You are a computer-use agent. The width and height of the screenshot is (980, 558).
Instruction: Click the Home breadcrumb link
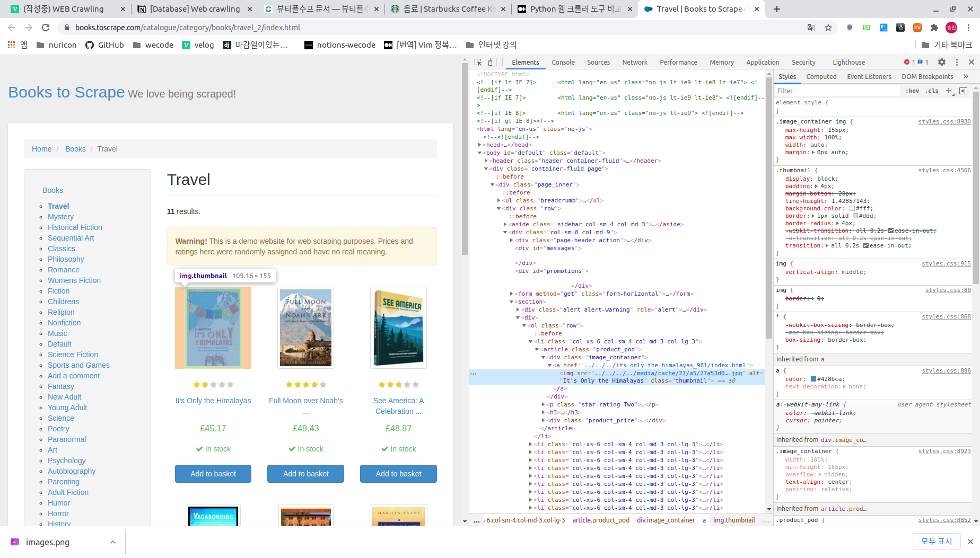pyautogui.click(x=41, y=149)
